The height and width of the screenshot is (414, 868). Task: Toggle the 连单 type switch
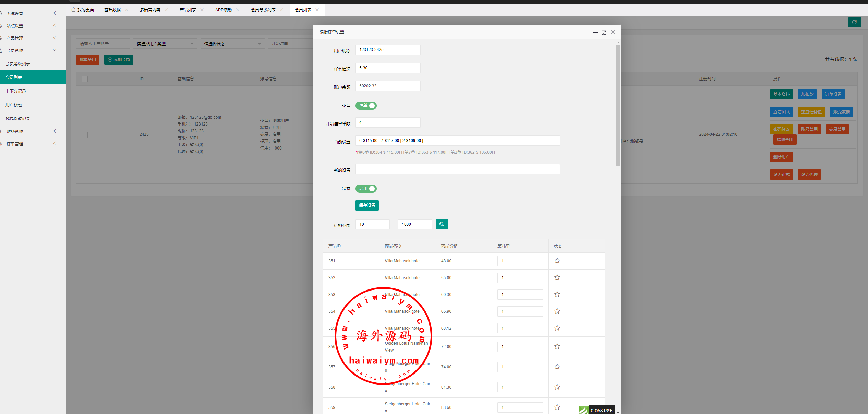pos(366,106)
